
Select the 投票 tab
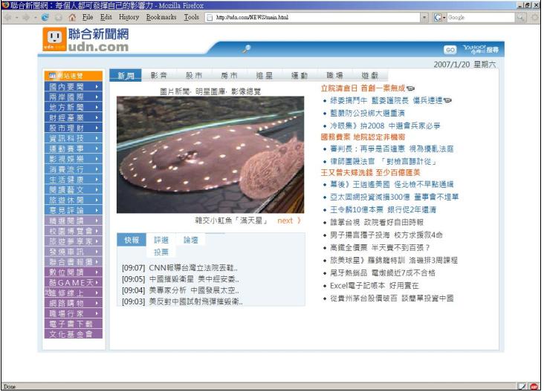pos(161,252)
